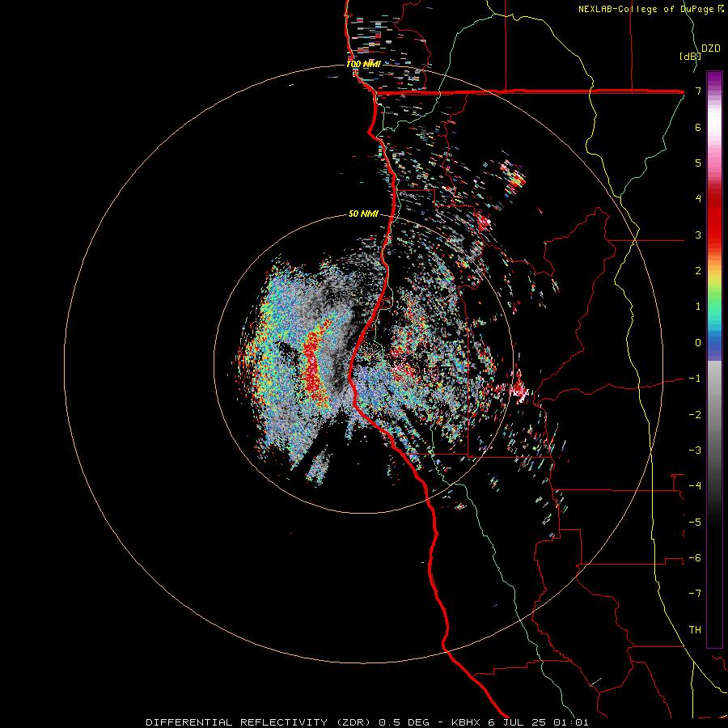Click the -1 scale label
This screenshot has width=728, height=728.
click(695, 379)
